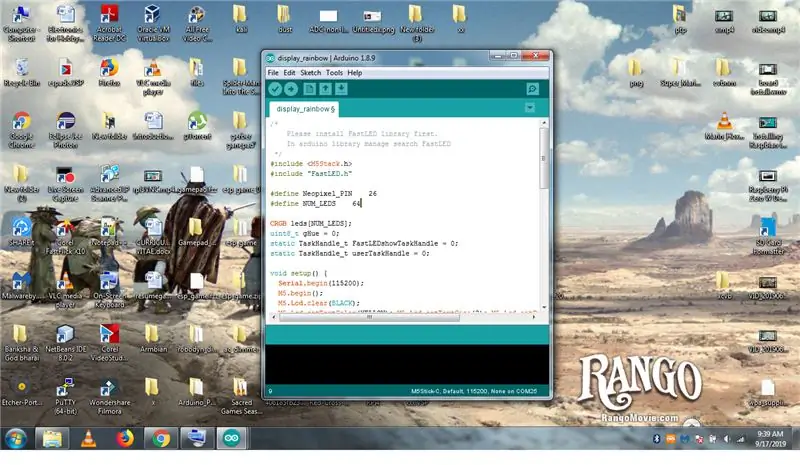Open the Serial Monitor magnifier icon

pyautogui.click(x=532, y=89)
